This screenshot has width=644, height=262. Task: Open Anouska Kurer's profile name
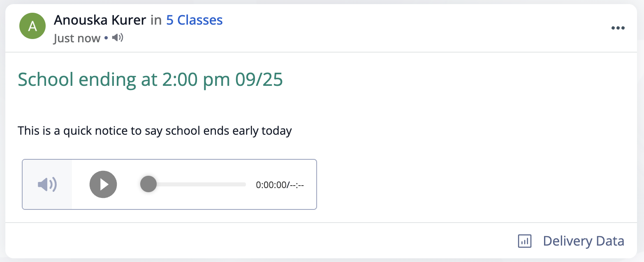click(100, 20)
